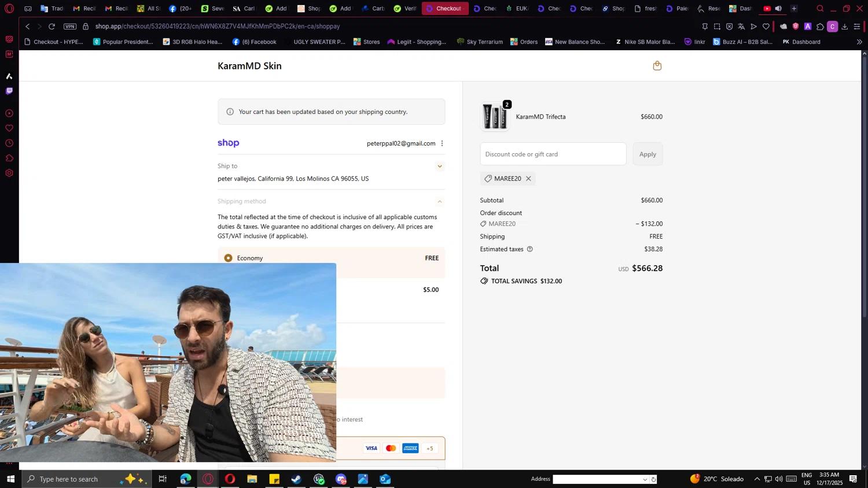Collapse the Shipping method section
Image resolution: width=868 pixels, height=488 pixels.
pos(440,202)
